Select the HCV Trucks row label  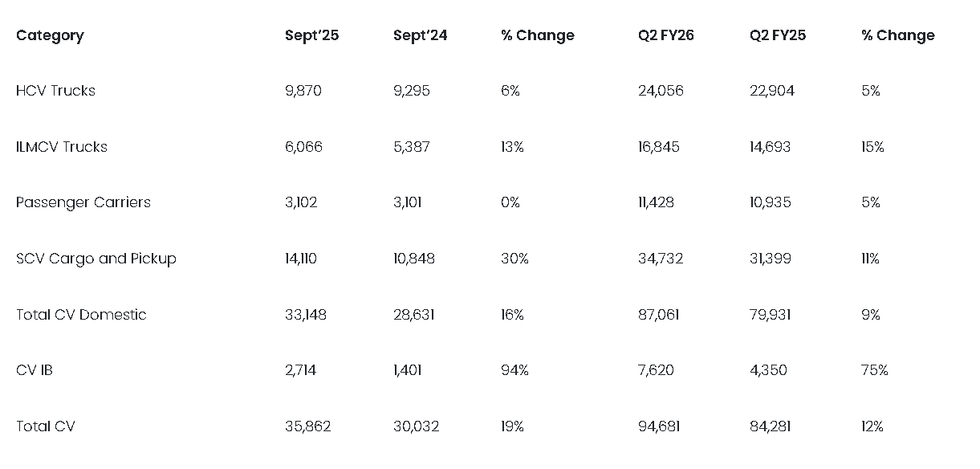[55, 91]
